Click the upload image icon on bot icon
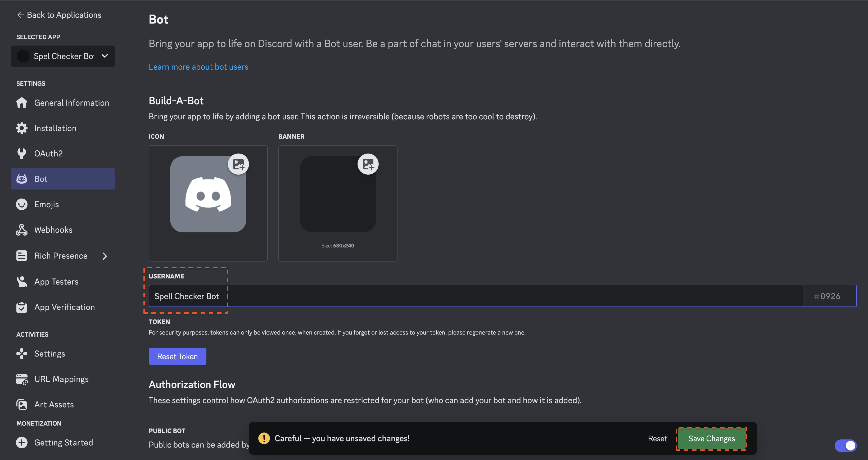Screen dimensions: 868x460 [238, 164]
